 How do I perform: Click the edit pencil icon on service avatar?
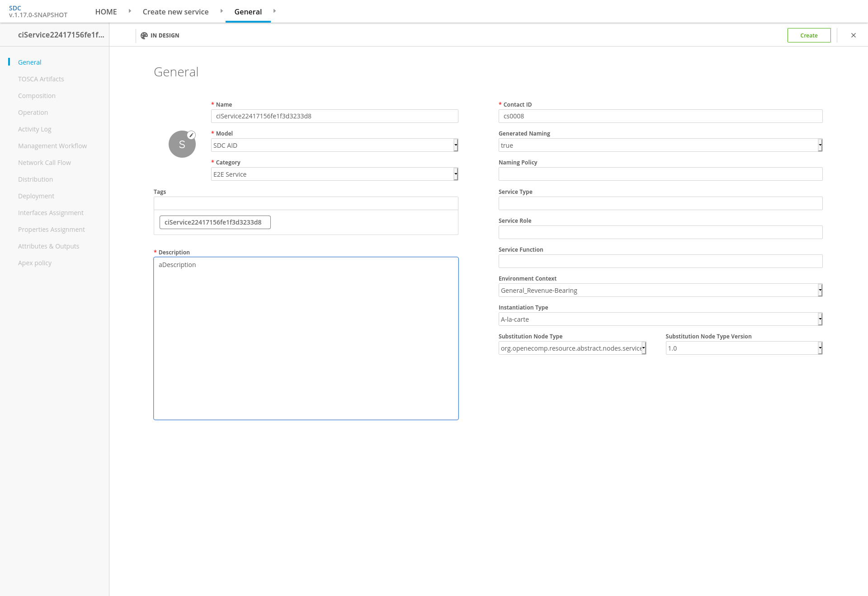(x=191, y=135)
